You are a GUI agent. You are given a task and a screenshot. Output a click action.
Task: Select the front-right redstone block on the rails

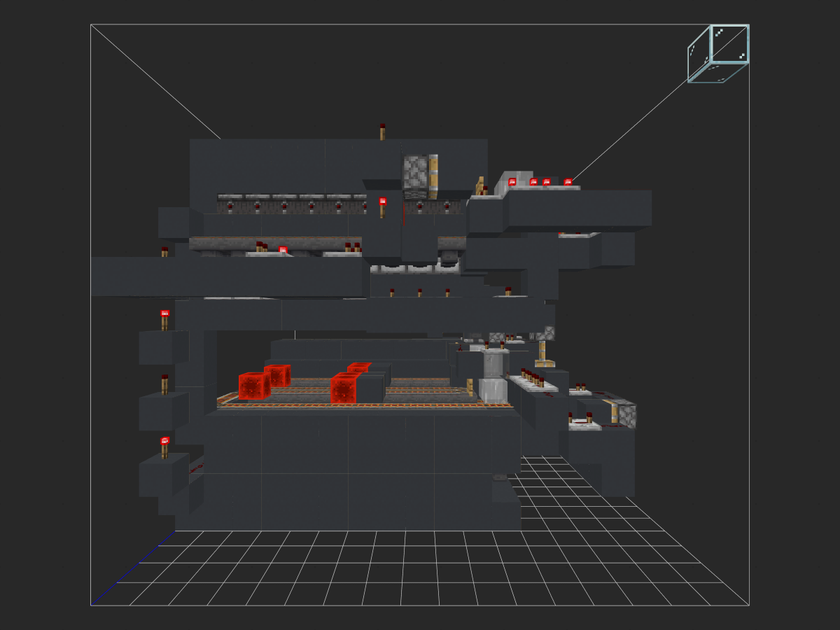[344, 388]
